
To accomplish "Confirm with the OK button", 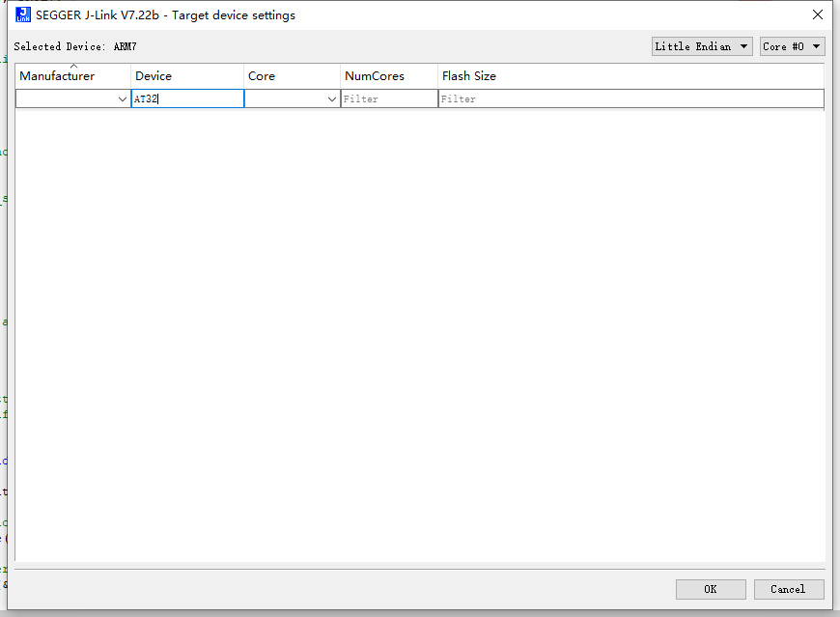I will [x=711, y=589].
